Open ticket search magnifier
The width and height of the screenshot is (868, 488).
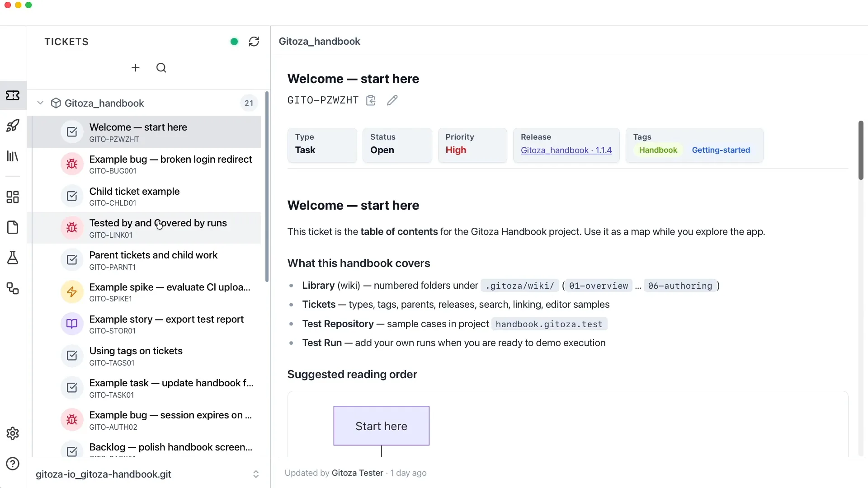coord(161,68)
